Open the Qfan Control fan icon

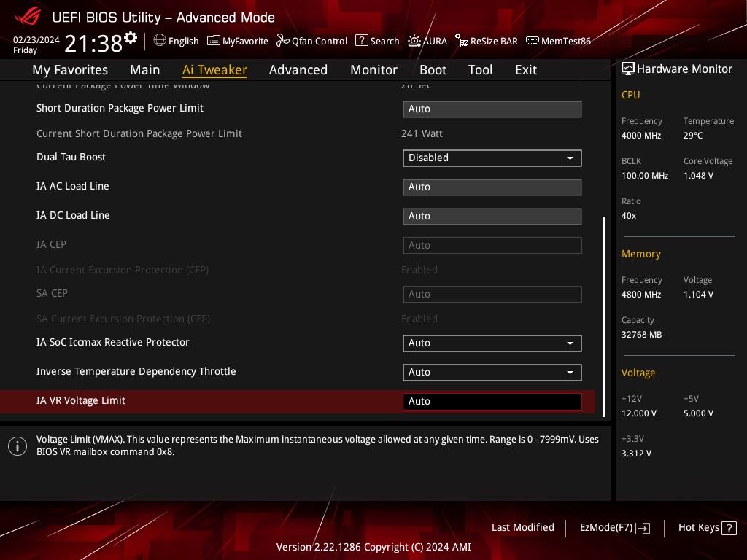(x=282, y=41)
